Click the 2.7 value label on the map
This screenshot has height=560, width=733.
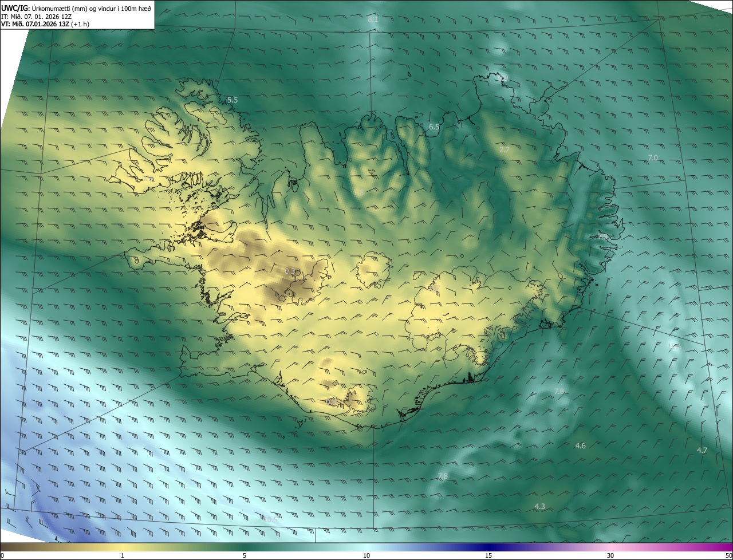[504, 150]
